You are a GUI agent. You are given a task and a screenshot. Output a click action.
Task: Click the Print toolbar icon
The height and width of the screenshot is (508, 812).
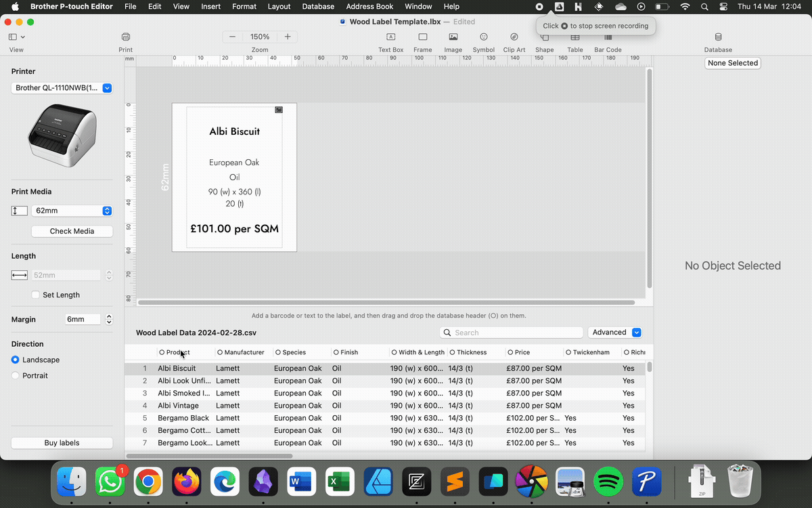125,37
